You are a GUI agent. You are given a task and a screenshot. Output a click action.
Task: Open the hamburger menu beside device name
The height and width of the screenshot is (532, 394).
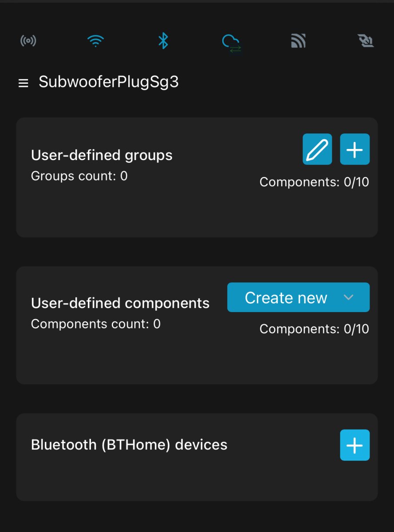click(23, 83)
